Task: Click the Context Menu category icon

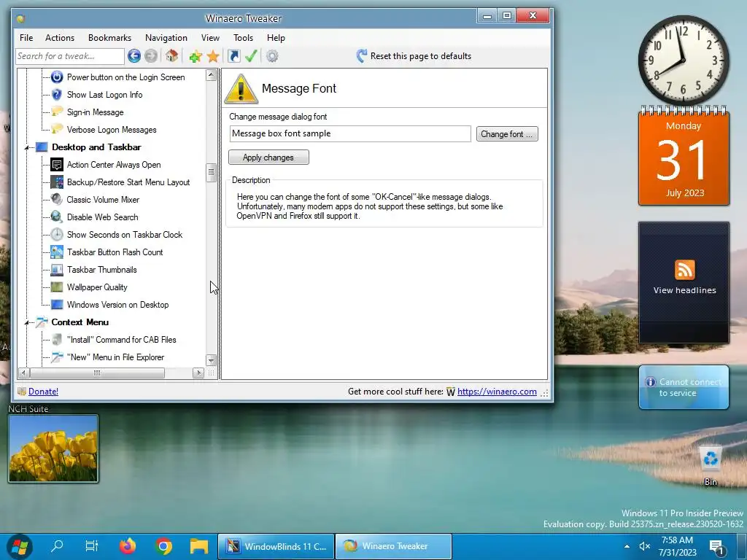Action: [x=42, y=322]
